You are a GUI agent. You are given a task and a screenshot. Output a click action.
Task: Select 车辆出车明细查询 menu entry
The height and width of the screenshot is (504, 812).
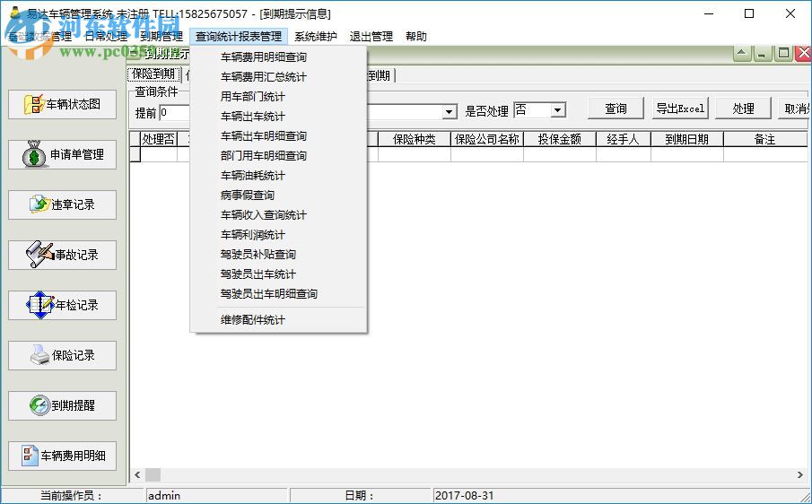[x=279, y=136]
